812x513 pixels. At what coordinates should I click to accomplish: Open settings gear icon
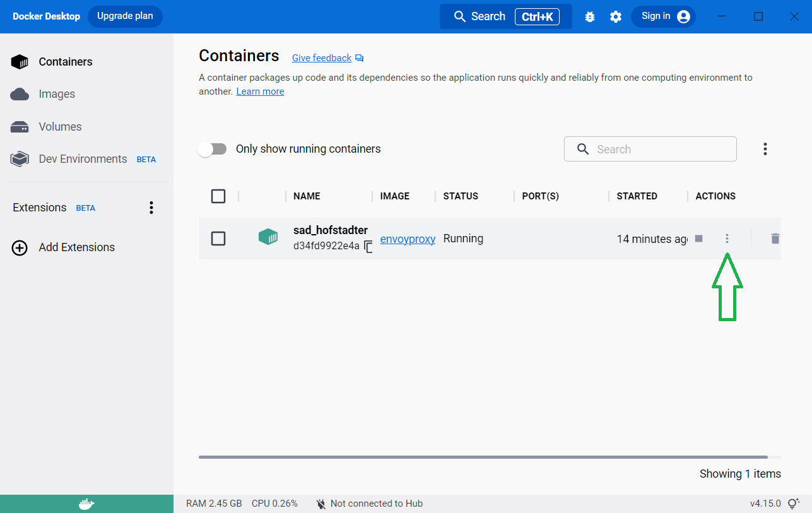click(x=616, y=17)
